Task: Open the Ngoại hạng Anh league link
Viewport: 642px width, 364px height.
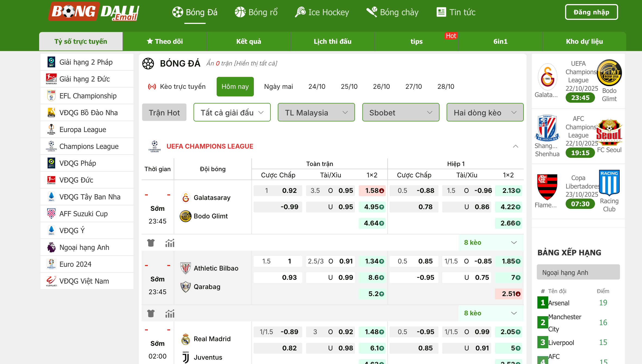Action: pos(84,247)
